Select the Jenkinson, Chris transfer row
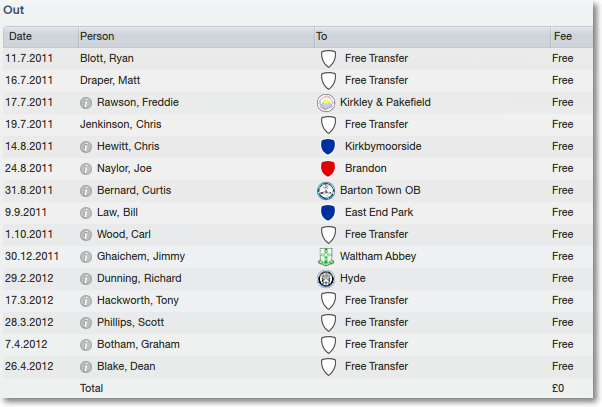 pyautogui.click(x=298, y=124)
